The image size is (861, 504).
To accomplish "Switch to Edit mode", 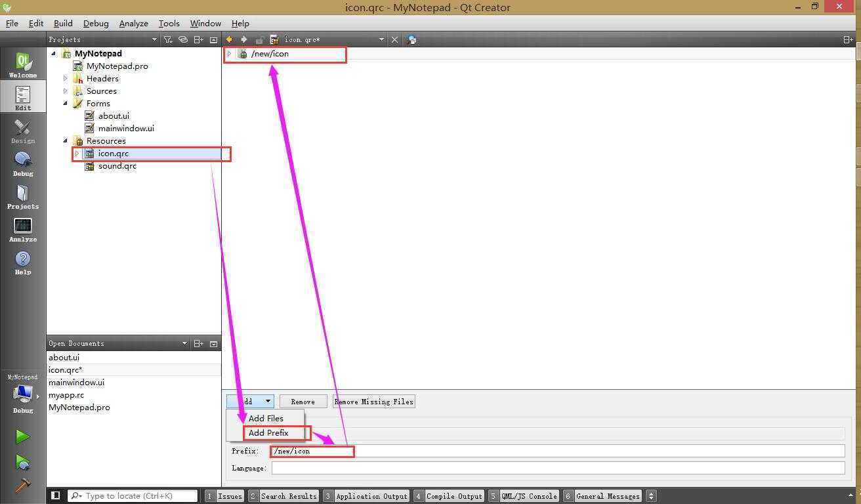I will (x=23, y=97).
